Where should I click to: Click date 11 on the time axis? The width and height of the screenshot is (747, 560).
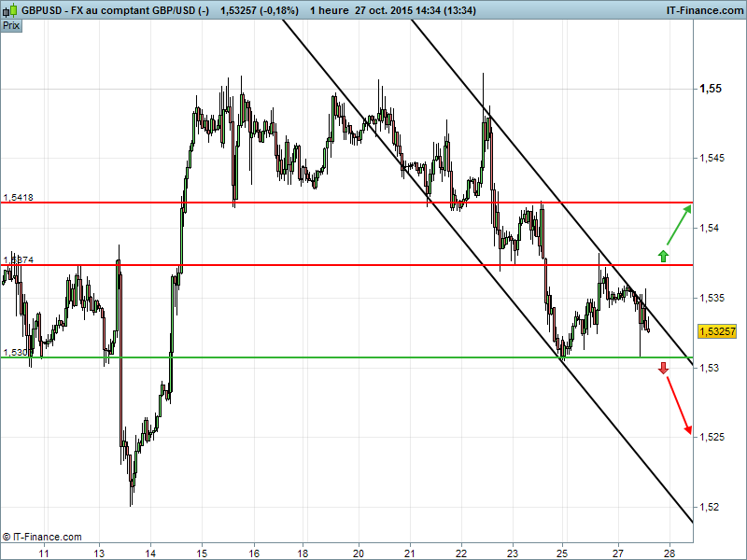(x=43, y=553)
